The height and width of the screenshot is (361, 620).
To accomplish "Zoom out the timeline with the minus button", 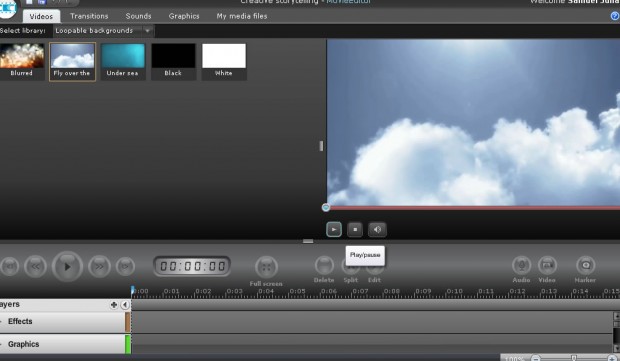I will 536,358.
